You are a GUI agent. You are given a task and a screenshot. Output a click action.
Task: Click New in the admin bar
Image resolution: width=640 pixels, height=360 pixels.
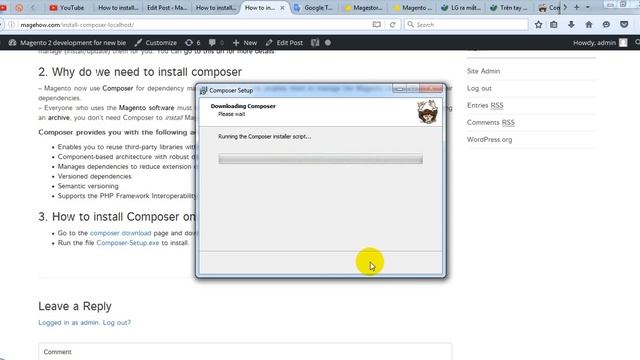(244, 42)
